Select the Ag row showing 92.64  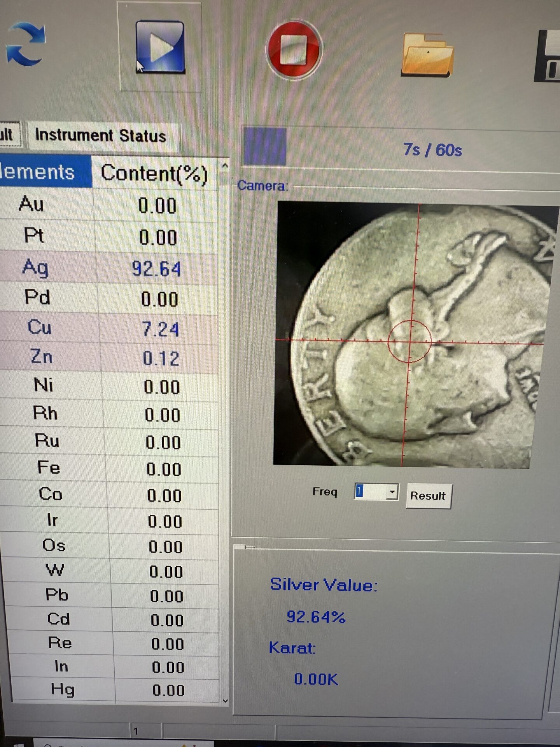tap(109, 268)
